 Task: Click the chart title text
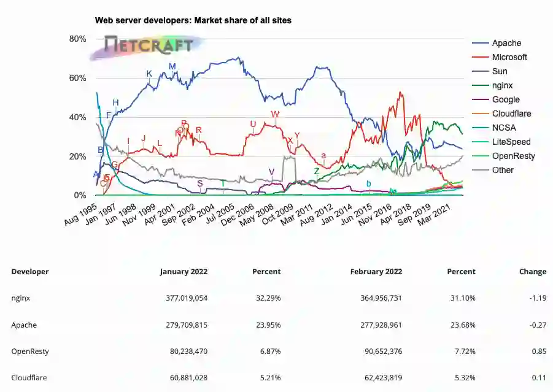pos(193,20)
